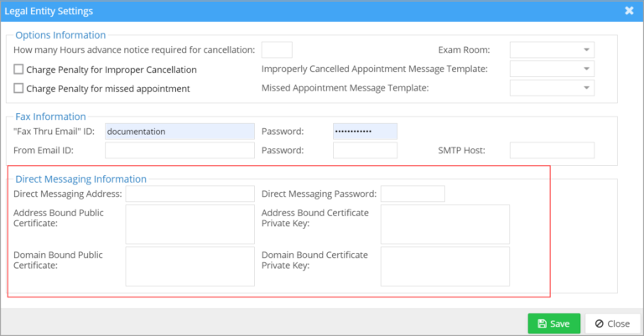Click the Direct Messaging Password field
644x336 pixels.
413,194
